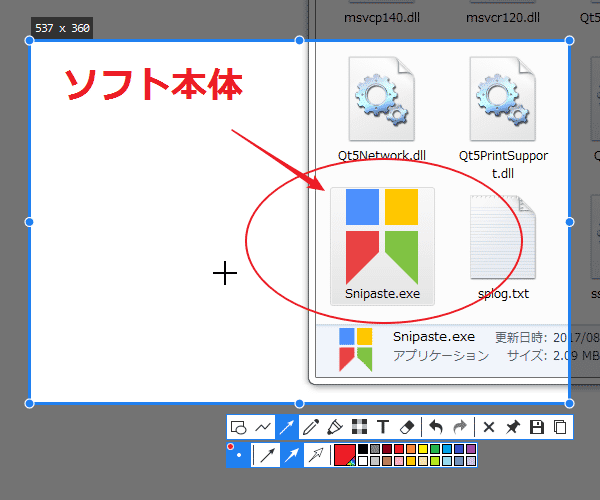Pick the amber gold color swatch
The height and width of the screenshot is (500, 600).
[411, 461]
